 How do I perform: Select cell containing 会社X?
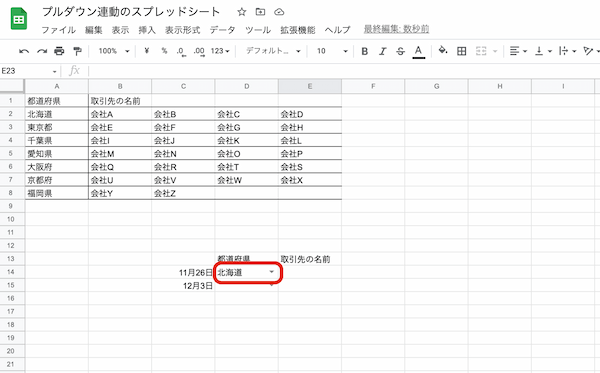310,180
